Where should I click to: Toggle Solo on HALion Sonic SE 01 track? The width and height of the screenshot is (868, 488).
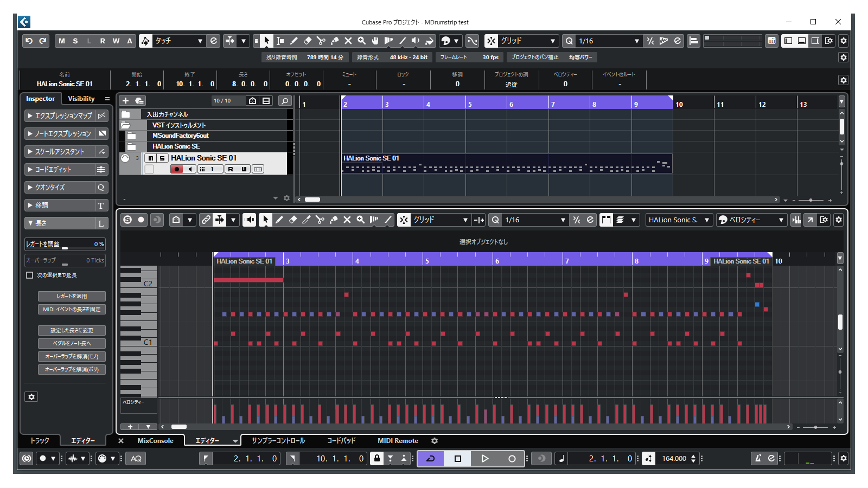(162, 158)
